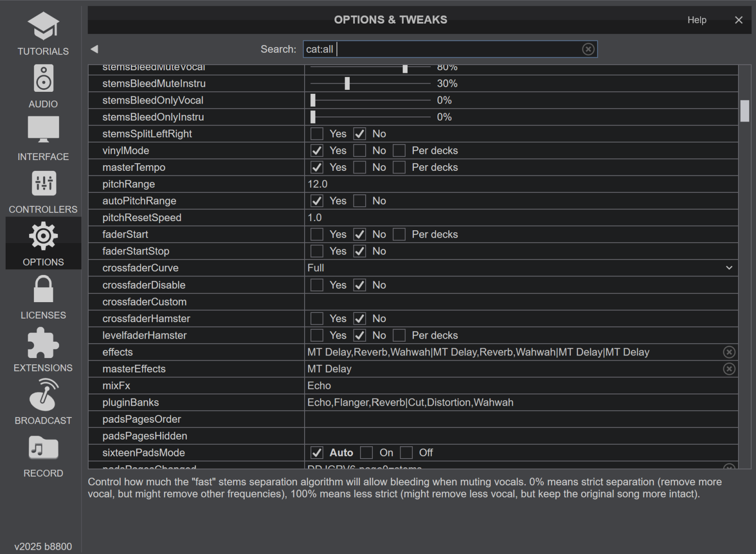Viewport: 756px width, 554px height.
Task: Click the stemsBleedMuteInstru slider handle
Action: click(347, 84)
